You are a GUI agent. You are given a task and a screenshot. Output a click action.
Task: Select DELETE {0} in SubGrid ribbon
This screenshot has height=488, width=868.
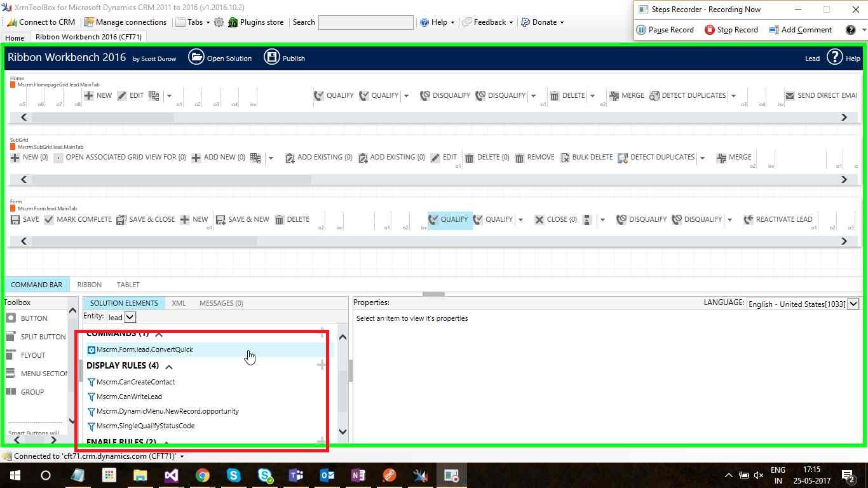(487, 158)
